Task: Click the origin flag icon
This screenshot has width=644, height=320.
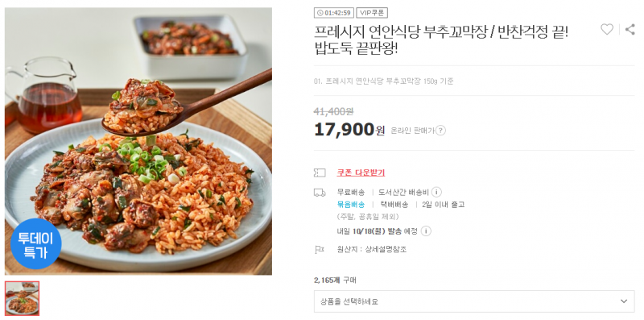Action: point(319,249)
